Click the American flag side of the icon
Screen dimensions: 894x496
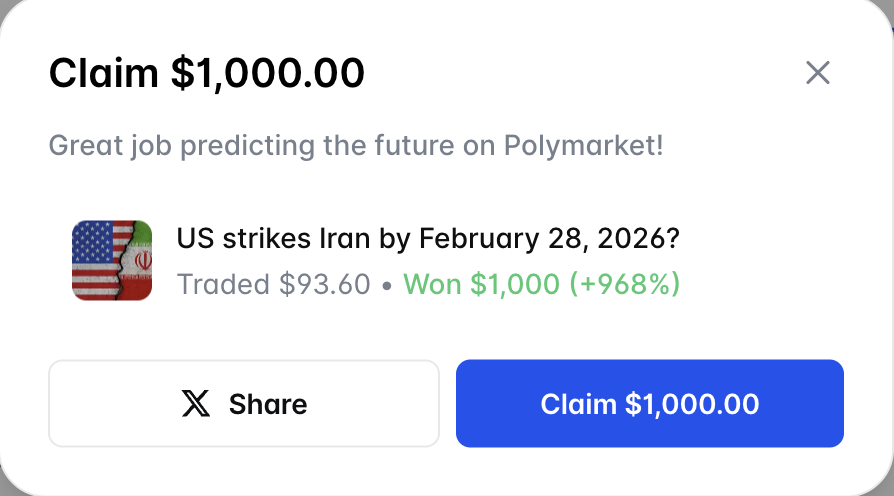[93, 260]
